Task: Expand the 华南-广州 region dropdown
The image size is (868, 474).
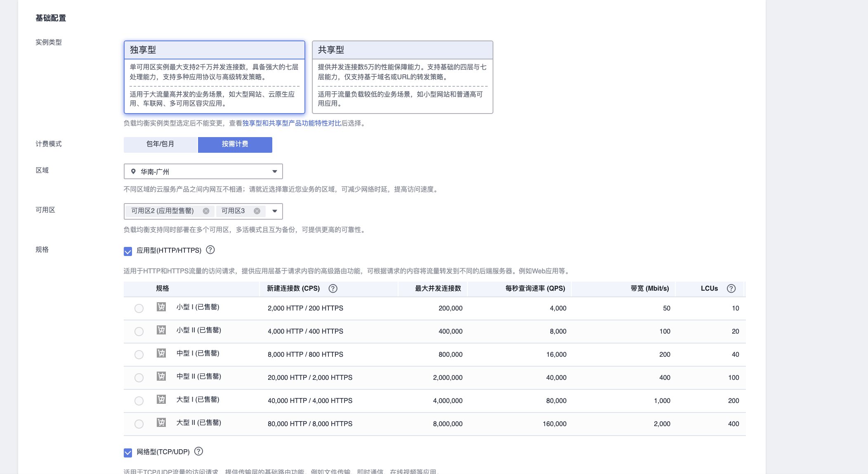Action: tap(274, 171)
